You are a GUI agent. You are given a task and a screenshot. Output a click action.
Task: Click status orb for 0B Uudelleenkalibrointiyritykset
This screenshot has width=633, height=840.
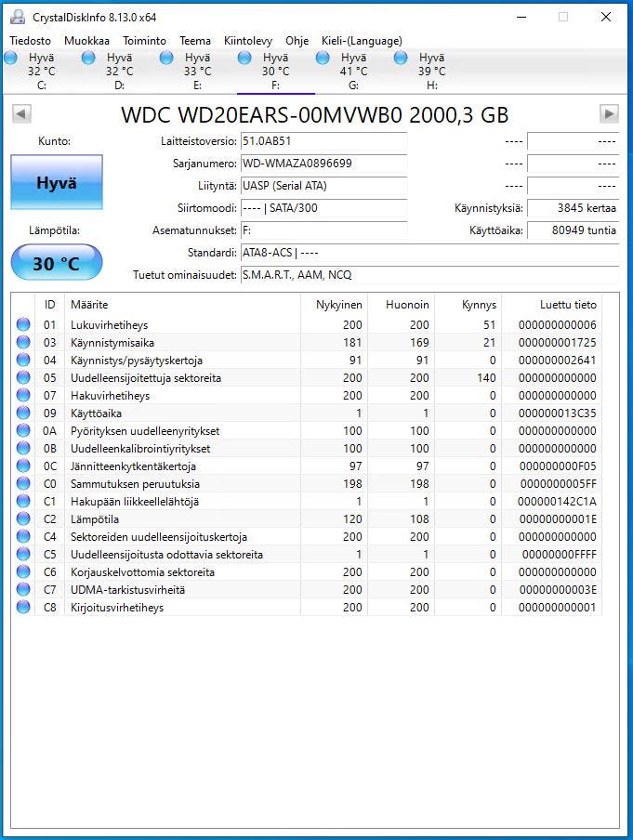[x=23, y=448]
